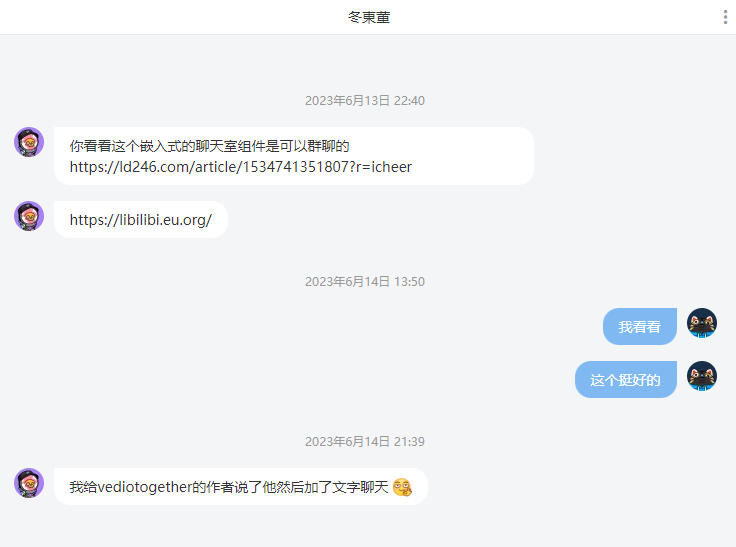Click the 2023年6月13日 22:40 timestamp
The height and width of the screenshot is (547, 736).
coord(365,100)
